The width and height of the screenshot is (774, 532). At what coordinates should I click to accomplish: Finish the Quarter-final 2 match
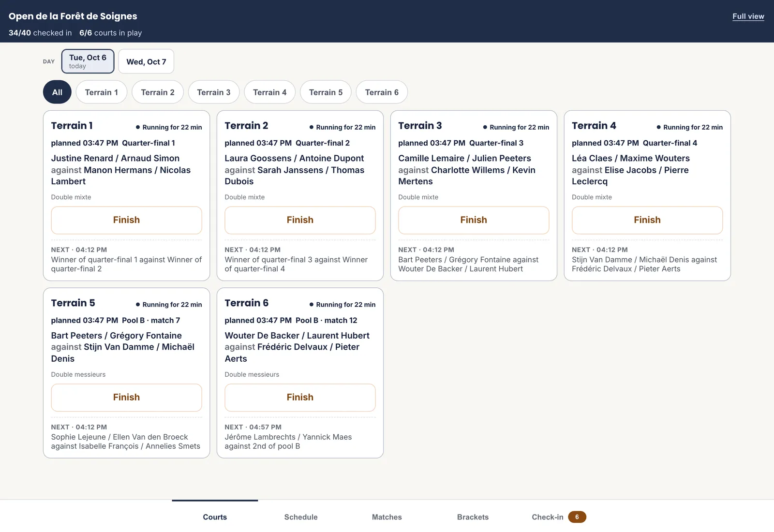[x=300, y=220]
